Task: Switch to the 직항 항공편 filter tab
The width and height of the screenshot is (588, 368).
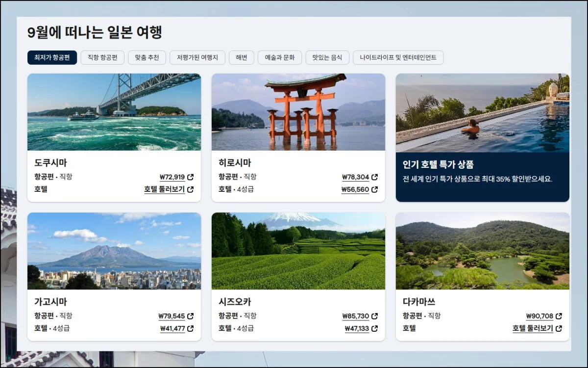Action: (x=102, y=57)
